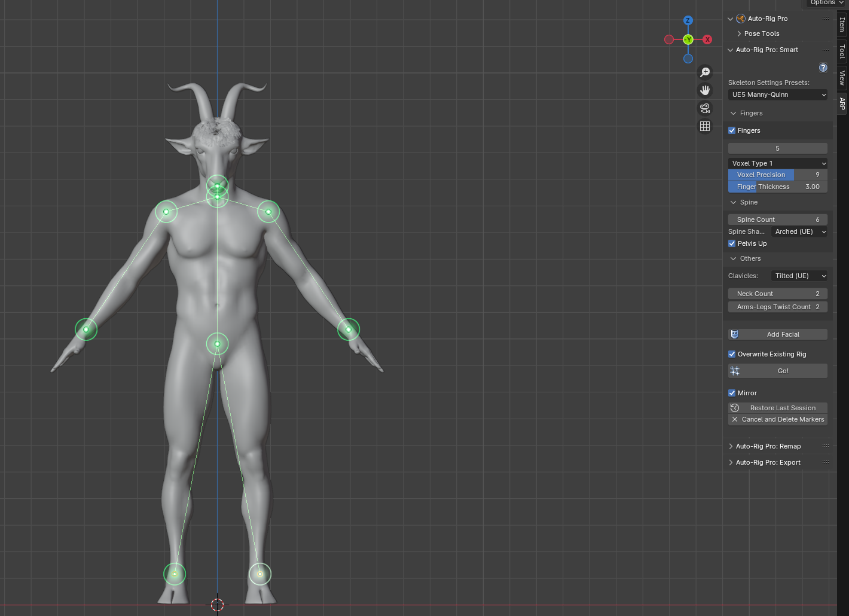Switch to the Tool sidebar tab
Screen dimensions: 849x616
pos(842,51)
